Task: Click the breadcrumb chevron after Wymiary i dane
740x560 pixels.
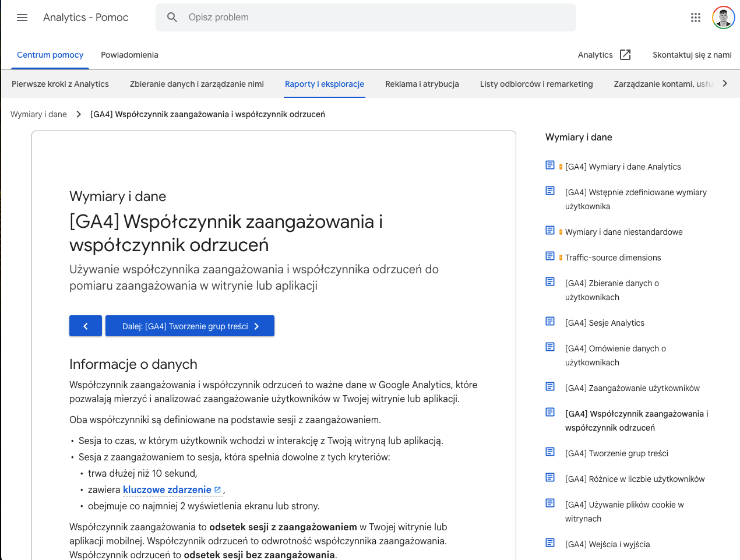Action: pyautogui.click(x=79, y=114)
